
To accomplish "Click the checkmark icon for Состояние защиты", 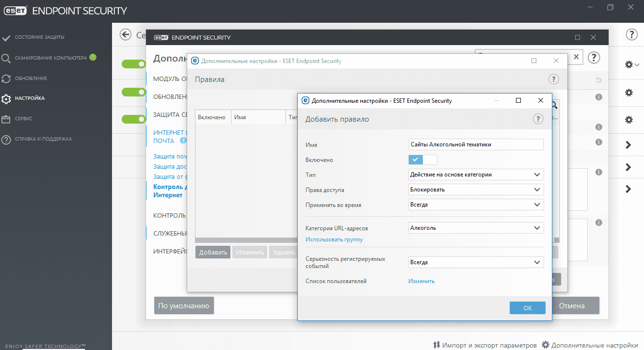I will pos(6,37).
